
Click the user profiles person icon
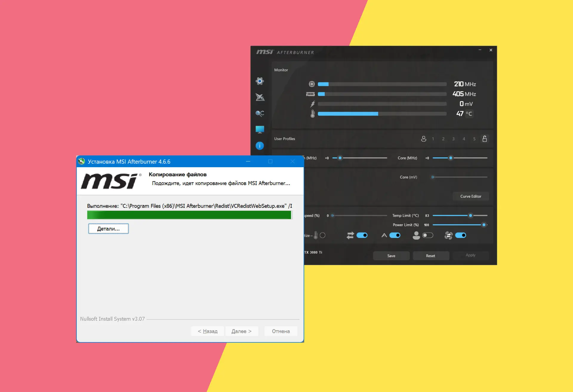pos(423,139)
